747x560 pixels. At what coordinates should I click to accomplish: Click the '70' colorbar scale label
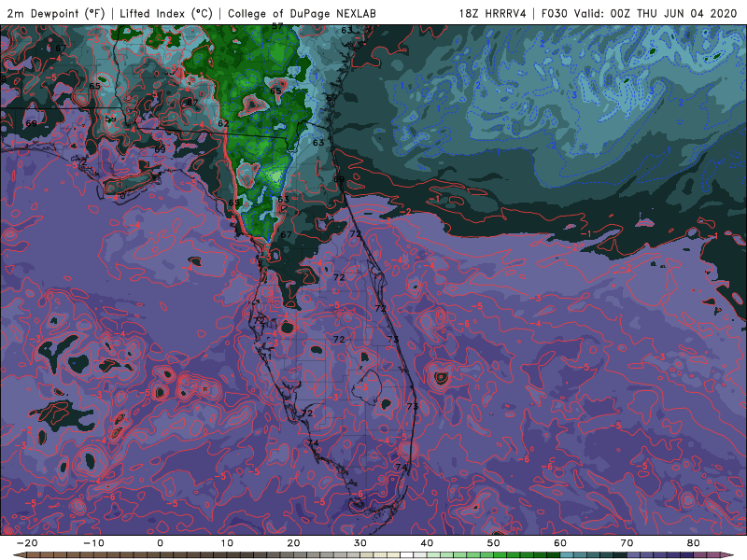coord(627,543)
